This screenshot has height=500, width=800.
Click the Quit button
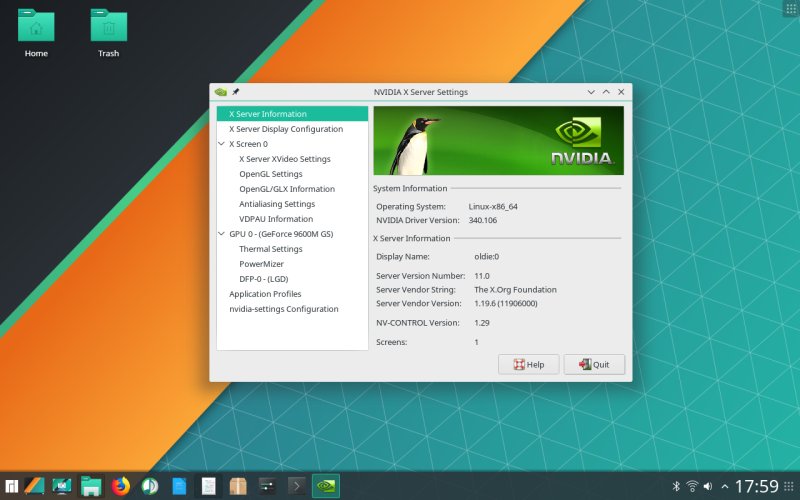(x=594, y=364)
